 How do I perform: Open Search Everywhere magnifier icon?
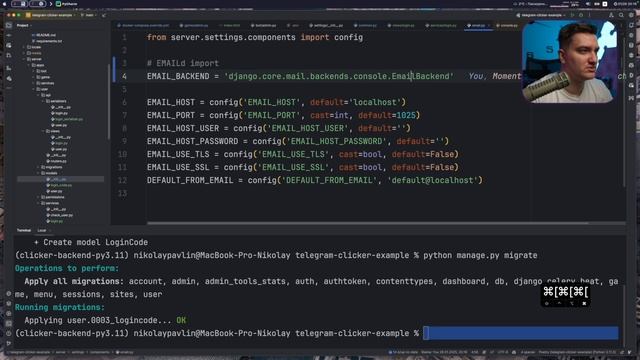(x=621, y=15)
